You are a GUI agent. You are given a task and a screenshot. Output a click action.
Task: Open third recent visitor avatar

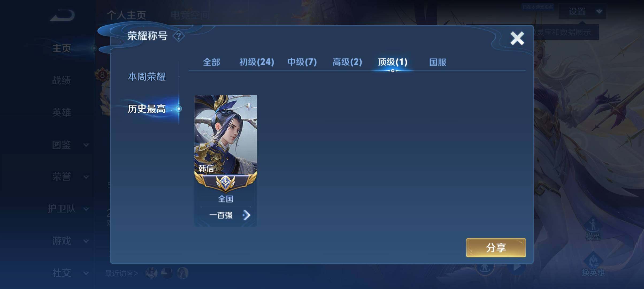pos(183,273)
